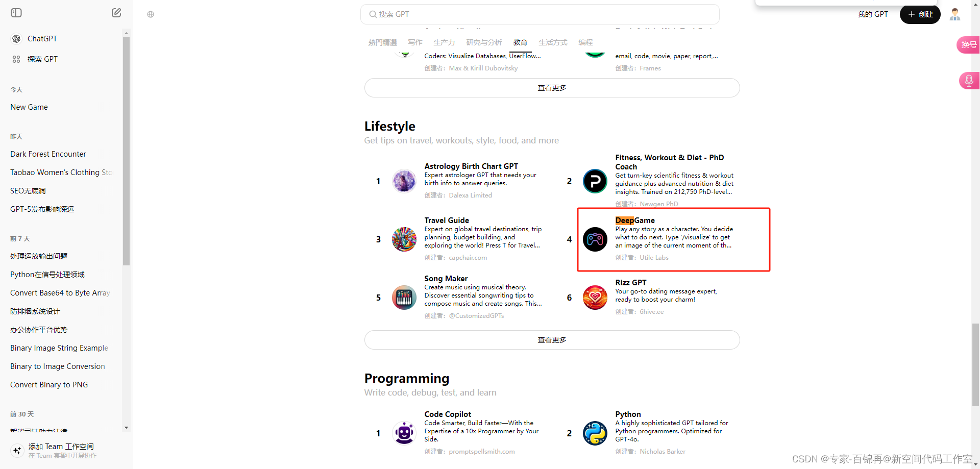Click the sidebar scrollbar thumb

click(126, 152)
